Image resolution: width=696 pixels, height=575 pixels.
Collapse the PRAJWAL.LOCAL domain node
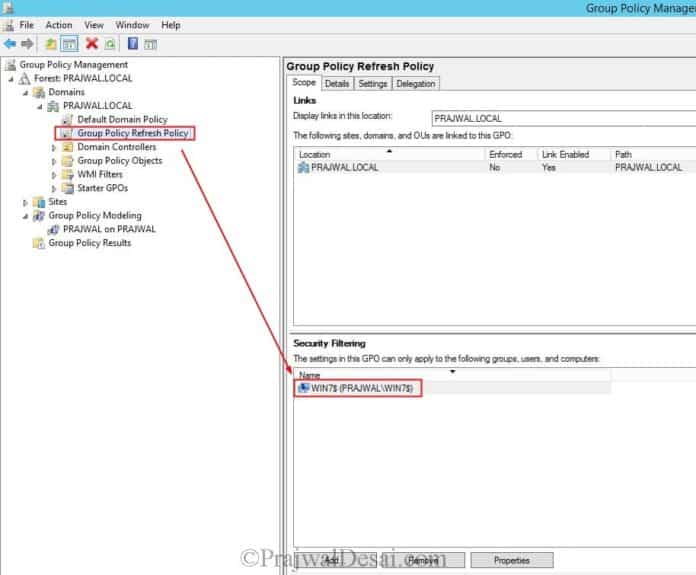point(40,107)
